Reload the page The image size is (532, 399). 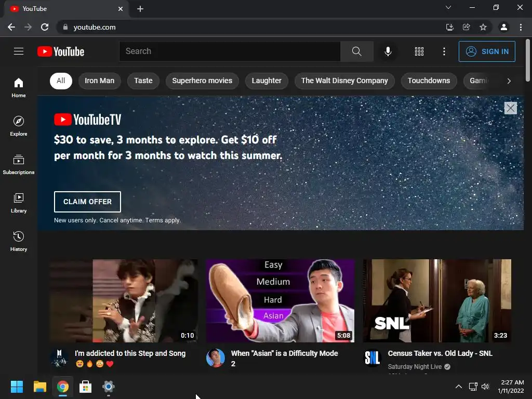coord(45,27)
